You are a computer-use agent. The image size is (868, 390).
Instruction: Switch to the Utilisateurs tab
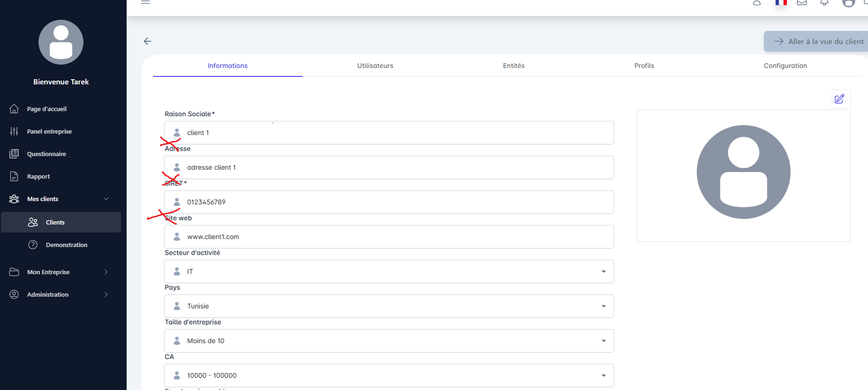(375, 66)
